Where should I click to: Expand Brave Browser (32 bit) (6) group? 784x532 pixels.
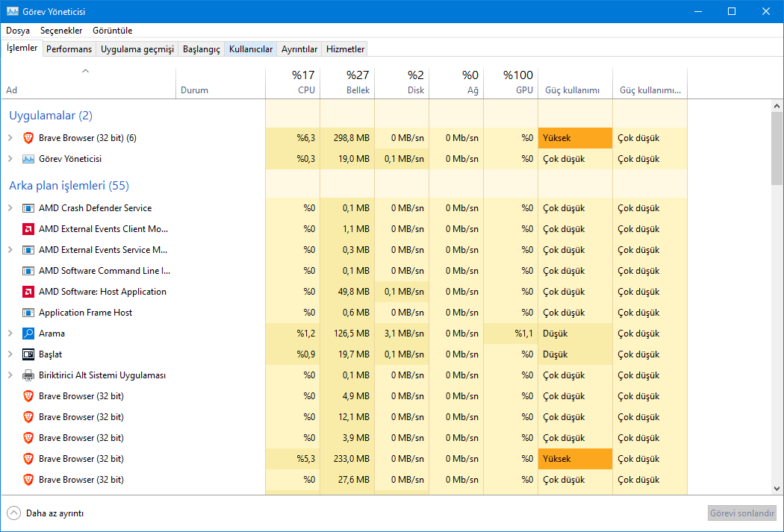pos(10,138)
